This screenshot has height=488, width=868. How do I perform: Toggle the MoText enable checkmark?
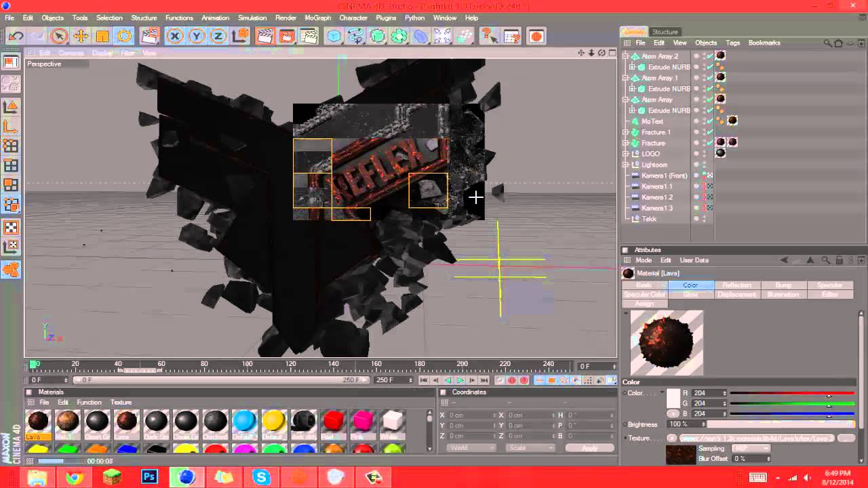click(710, 121)
